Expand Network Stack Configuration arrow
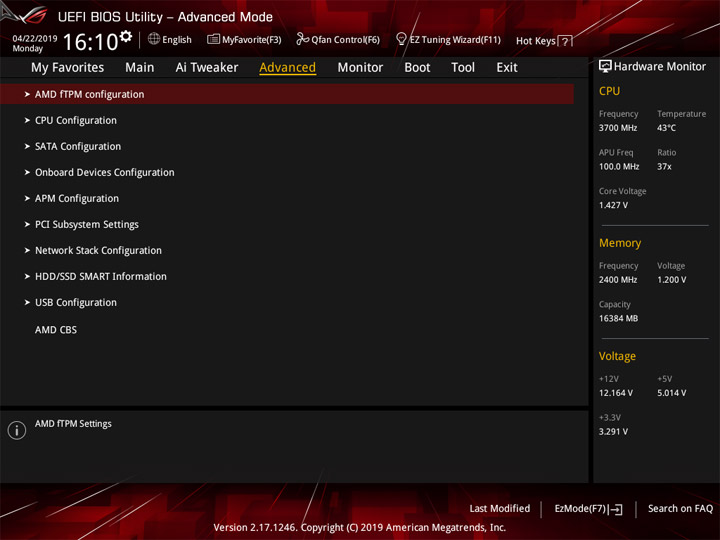 click(x=27, y=251)
